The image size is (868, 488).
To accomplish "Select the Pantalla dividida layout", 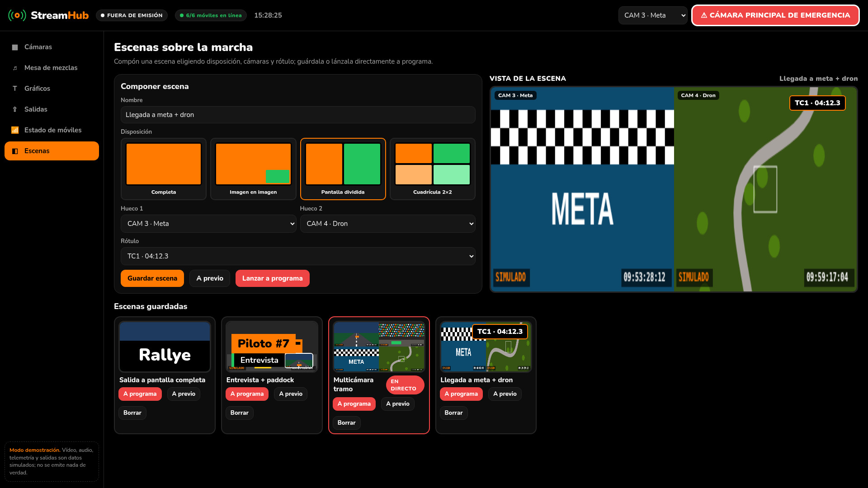I will click(343, 169).
